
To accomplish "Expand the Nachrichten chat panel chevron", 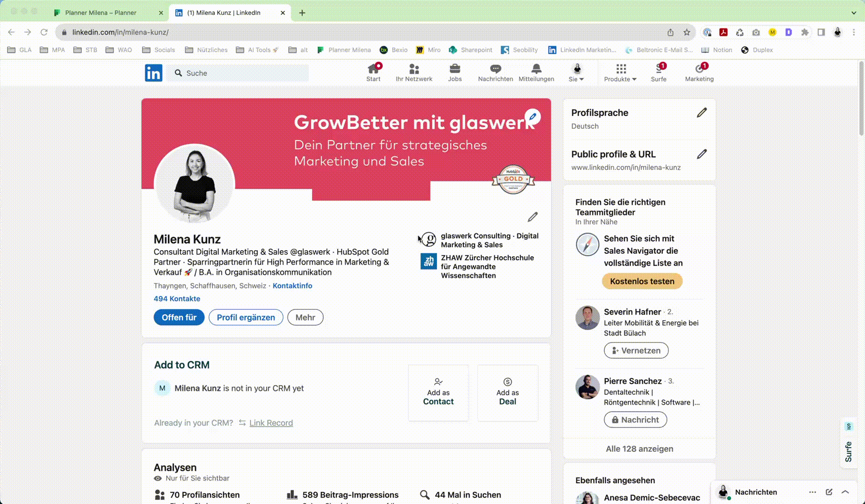I will pos(845,492).
